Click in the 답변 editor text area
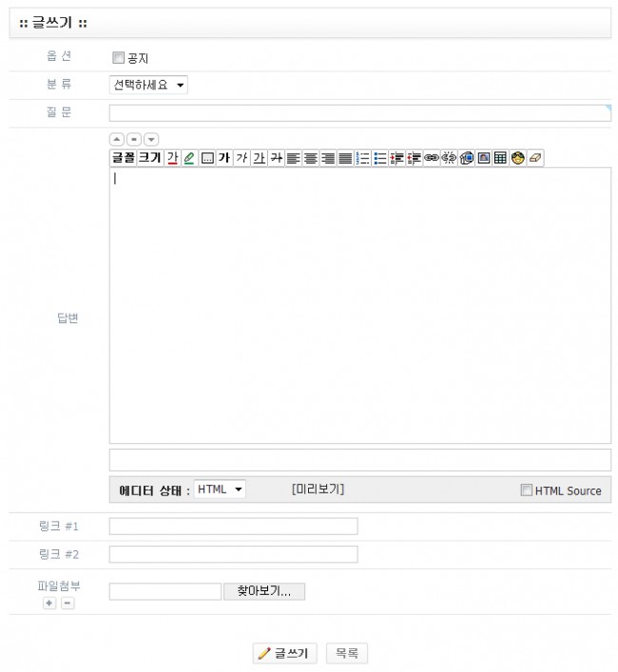Viewport: 618px width, 672px height. tap(360, 305)
